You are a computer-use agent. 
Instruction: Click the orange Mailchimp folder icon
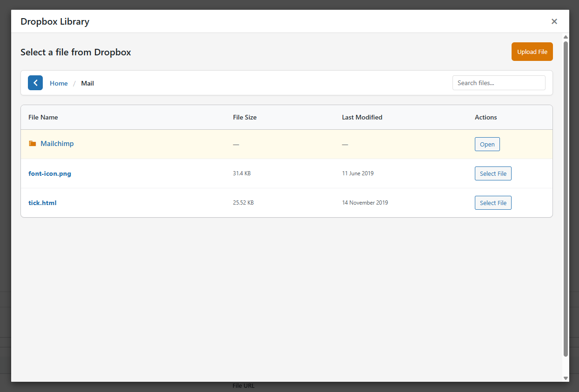(x=33, y=144)
